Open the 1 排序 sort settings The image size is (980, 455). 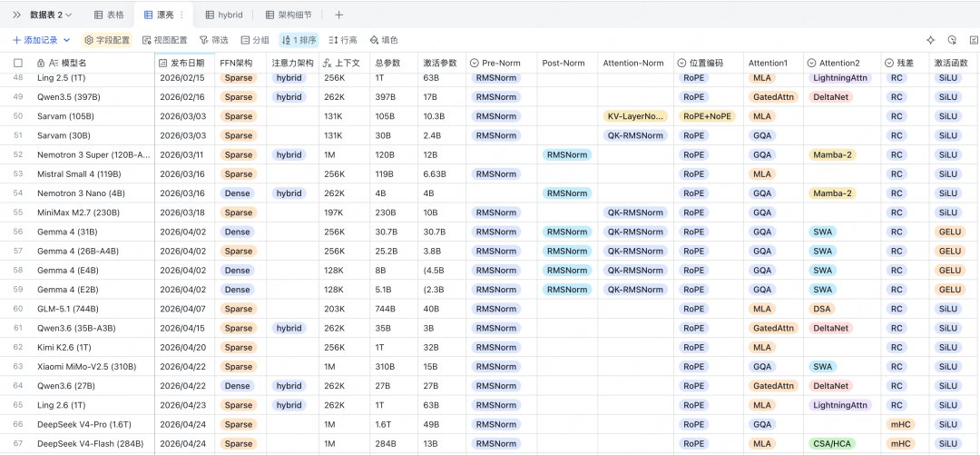299,40
